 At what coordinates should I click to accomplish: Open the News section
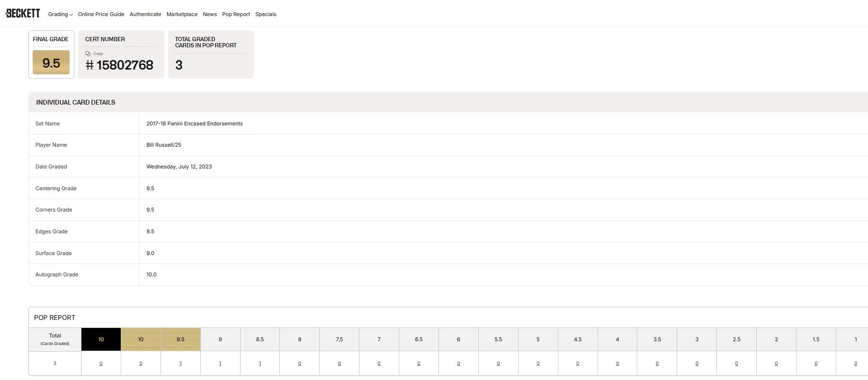210,14
